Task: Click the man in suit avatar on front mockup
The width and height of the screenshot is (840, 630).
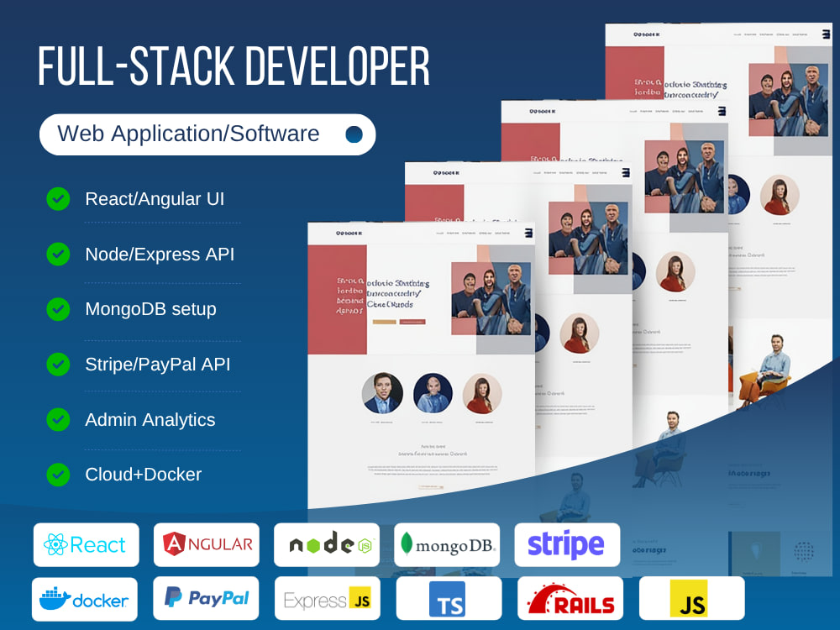Action: [x=382, y=393]
